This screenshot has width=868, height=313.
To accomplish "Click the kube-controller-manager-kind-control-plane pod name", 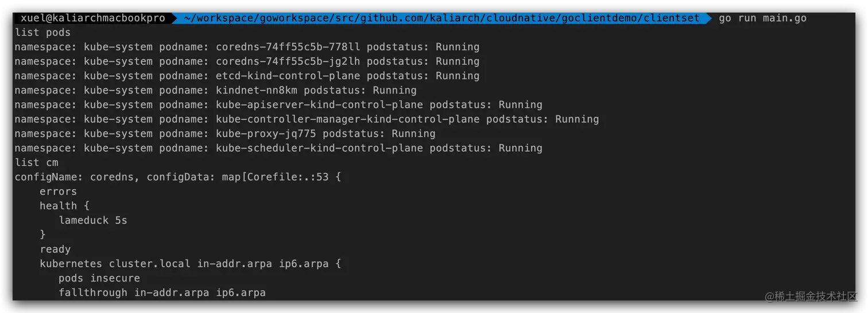I will [348, 119].
